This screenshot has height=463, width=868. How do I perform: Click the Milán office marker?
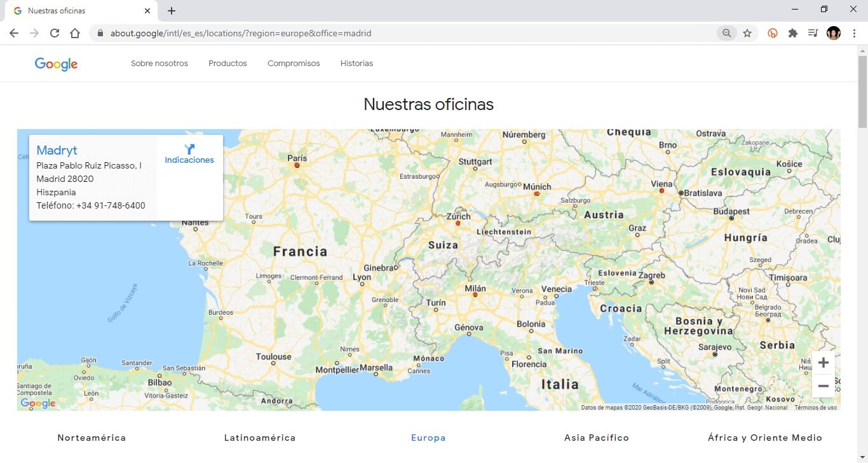pyautogui.click(x=475, y=295)
